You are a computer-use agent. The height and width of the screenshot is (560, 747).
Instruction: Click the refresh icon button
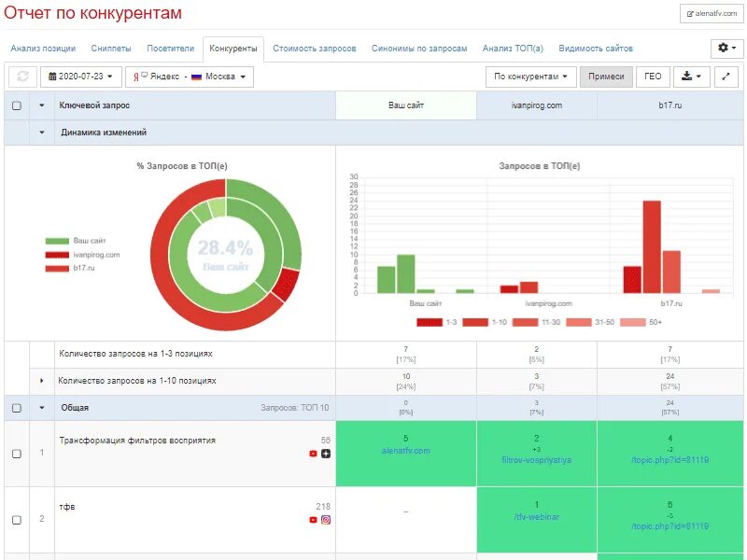click(22, 77)
